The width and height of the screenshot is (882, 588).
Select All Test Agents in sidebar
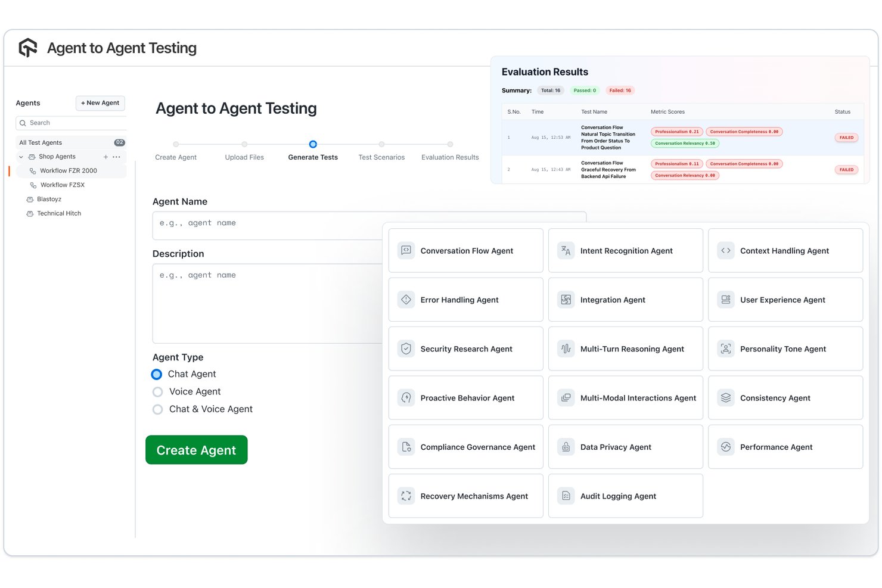[x=71, y=142]
